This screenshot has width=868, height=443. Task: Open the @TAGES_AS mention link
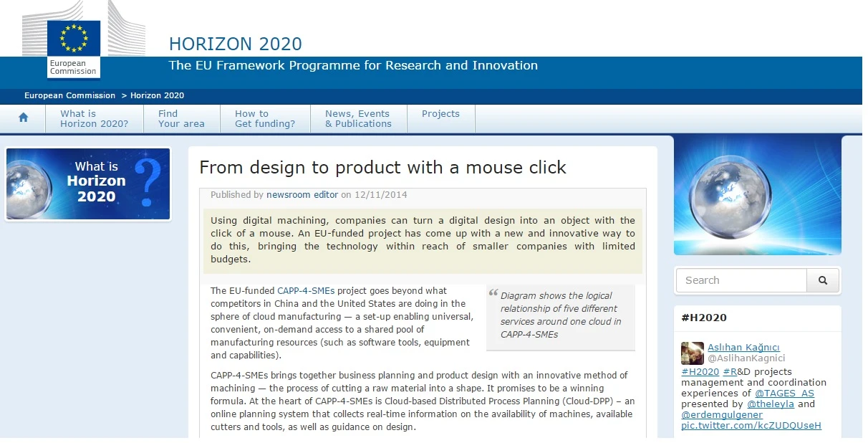[784, 394]
